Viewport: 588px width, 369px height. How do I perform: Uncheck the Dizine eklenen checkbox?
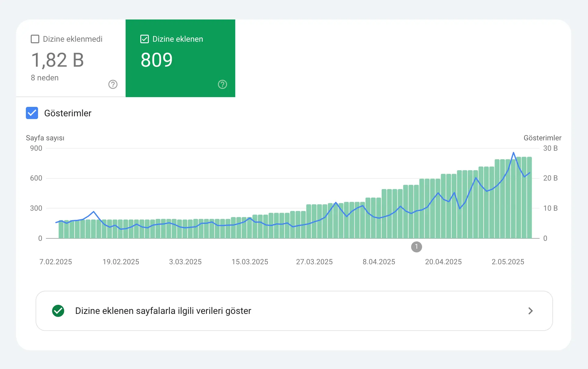(x=144, y=39)
